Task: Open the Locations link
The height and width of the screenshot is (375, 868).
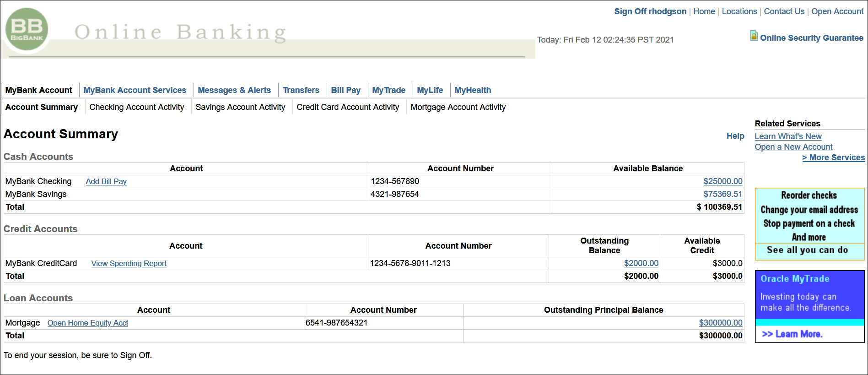Action: 739,11
